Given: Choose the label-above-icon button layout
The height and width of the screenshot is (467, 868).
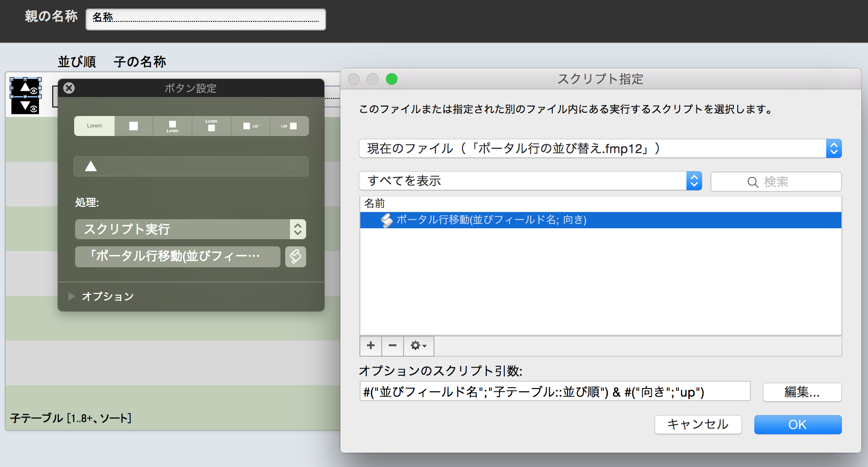Looking at the screenshot, I should (211, 126).
